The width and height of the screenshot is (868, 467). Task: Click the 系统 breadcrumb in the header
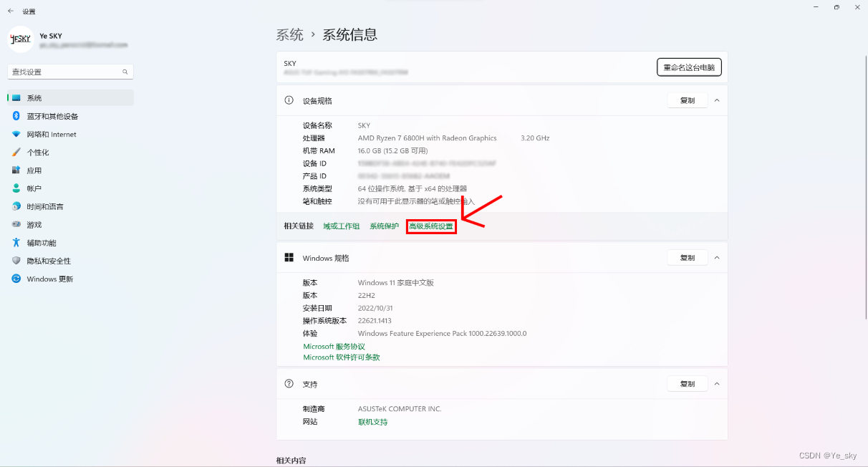(x=290, y=35)
